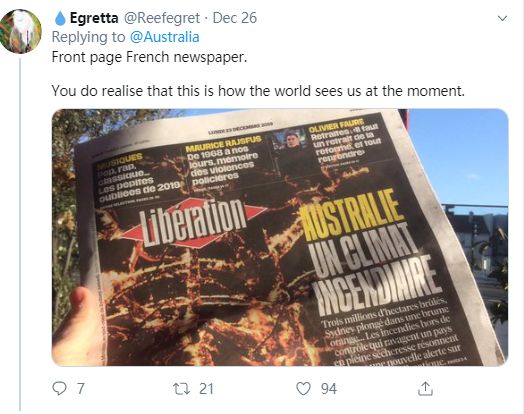Click the 'Replying to' label text
This screenshot has height=414, width=524.
coord(89,37)
